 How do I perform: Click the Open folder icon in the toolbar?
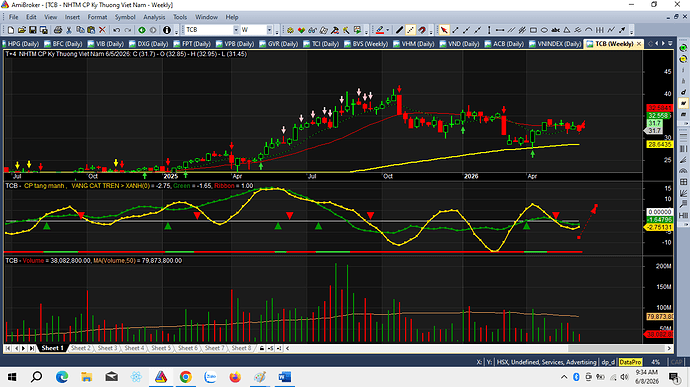22,30
